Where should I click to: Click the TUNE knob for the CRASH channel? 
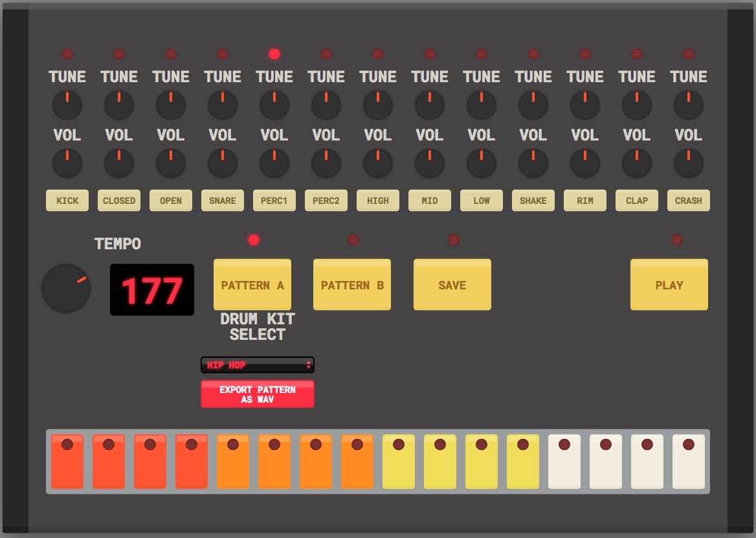688,104
